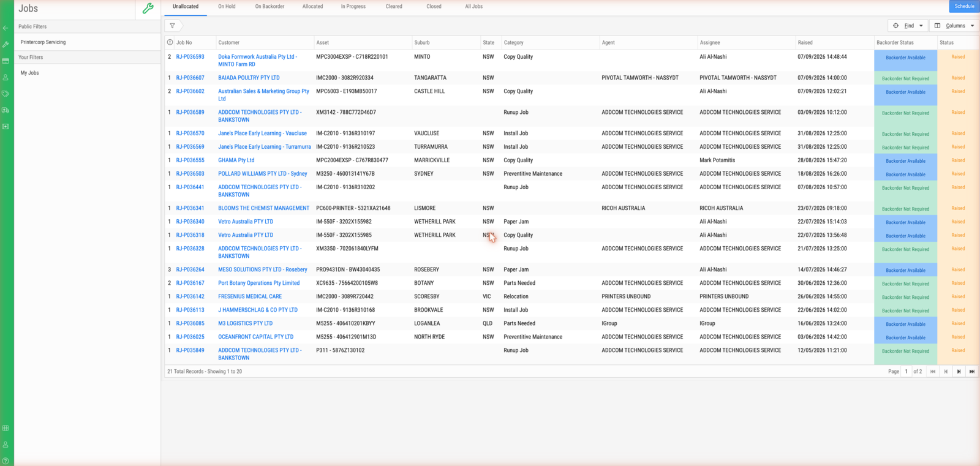Open customer BAIADA POULTRY PTY LTD
The height and width of the screenshot is (466, 980).
tap(249, 78)
